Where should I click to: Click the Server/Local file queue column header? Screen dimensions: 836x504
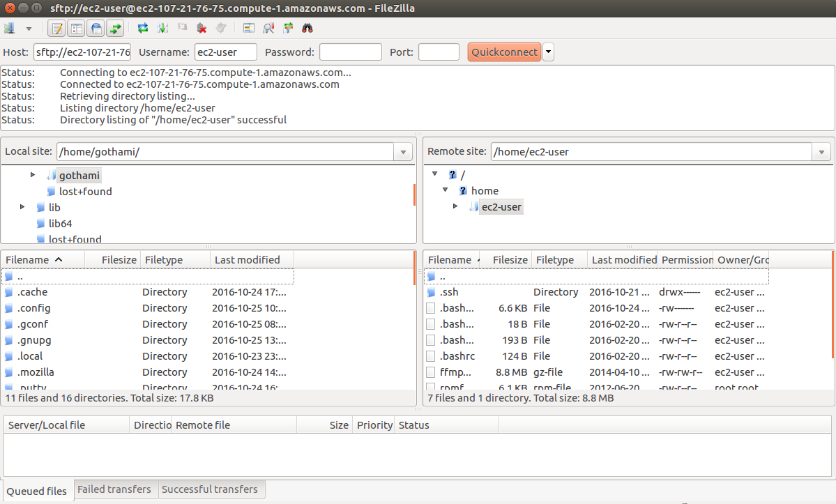pos(67,425)
